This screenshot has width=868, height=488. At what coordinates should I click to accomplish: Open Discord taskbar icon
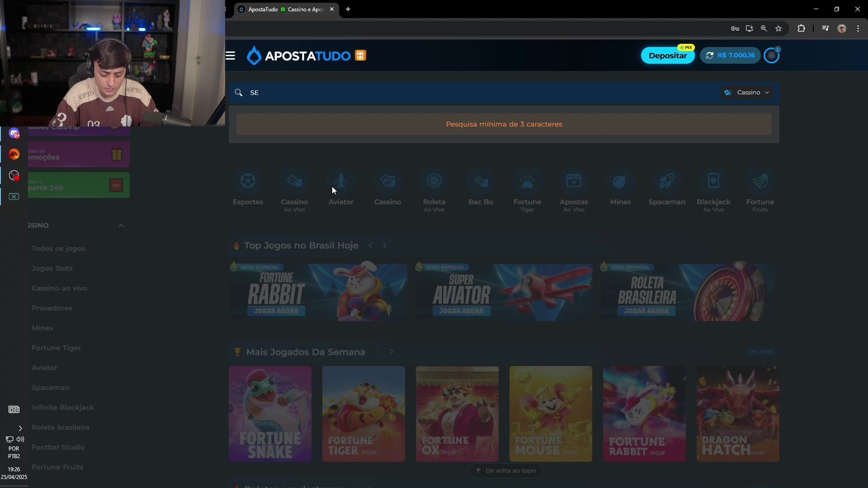(x=14, y=133)
